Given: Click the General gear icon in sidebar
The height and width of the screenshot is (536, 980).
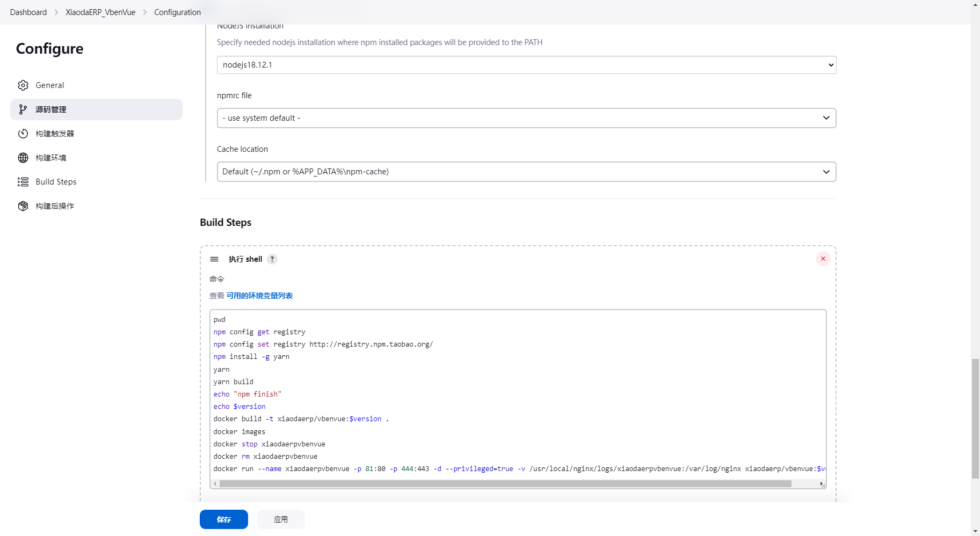Looking at the screenshot, I should 23,85.
